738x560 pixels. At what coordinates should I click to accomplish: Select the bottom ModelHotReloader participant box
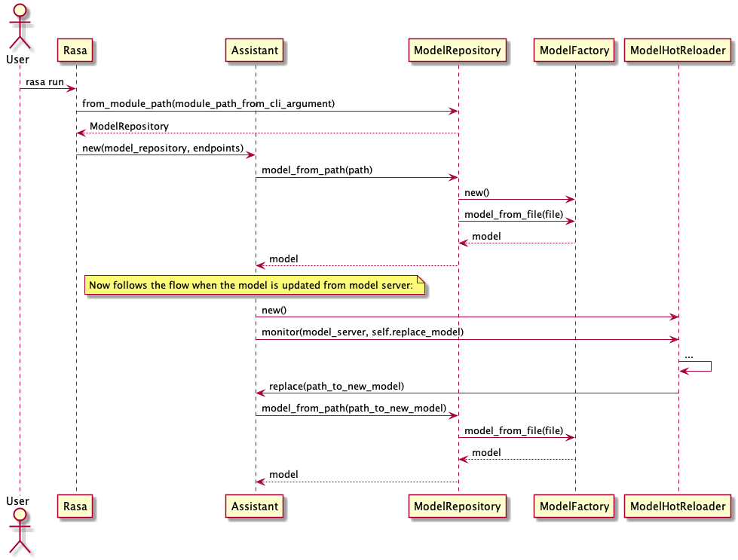point(678,506)
